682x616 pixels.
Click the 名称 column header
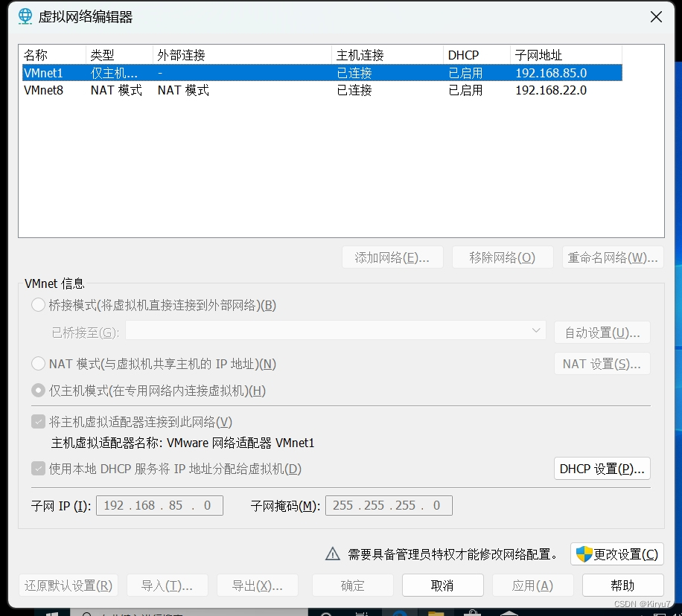pyautogui.click(x=52, y=55)
